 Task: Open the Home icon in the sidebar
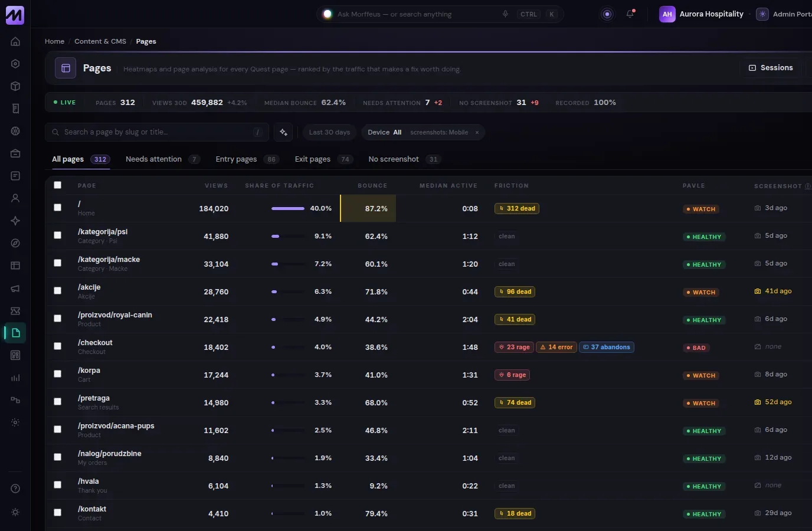pos(15,41)
